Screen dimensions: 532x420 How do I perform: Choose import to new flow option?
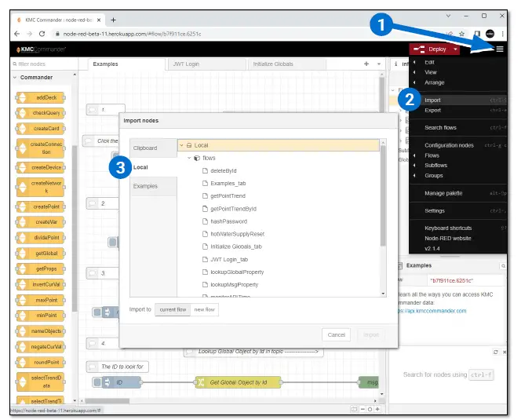pyautogui.click(x=205, y=309)
